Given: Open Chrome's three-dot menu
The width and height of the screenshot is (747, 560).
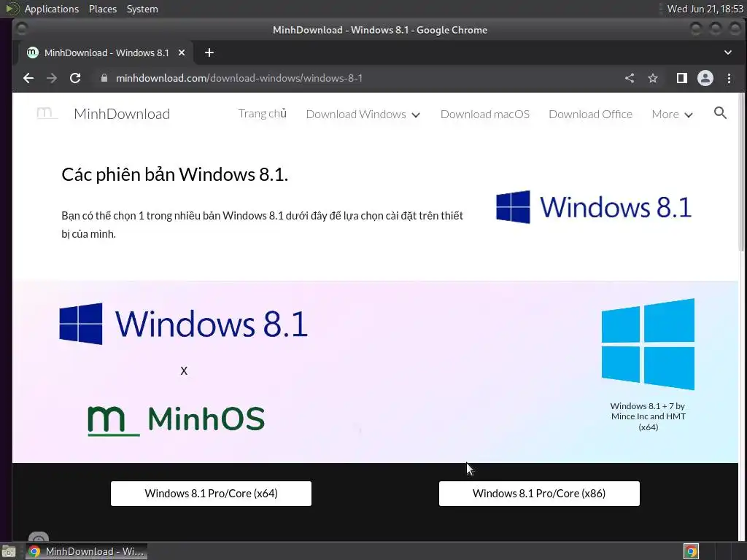Looking at the screenshot, I should pyautogui.click(x=729, y=78).
